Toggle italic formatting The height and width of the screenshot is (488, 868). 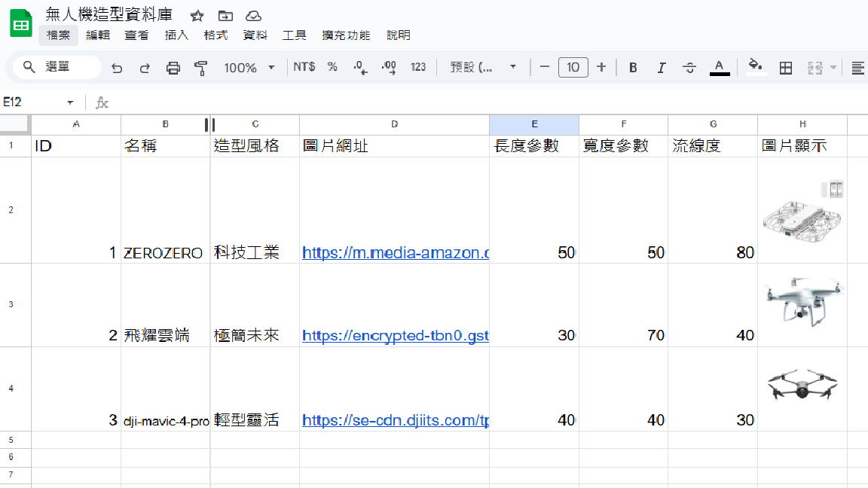click(x=661, y=68)
